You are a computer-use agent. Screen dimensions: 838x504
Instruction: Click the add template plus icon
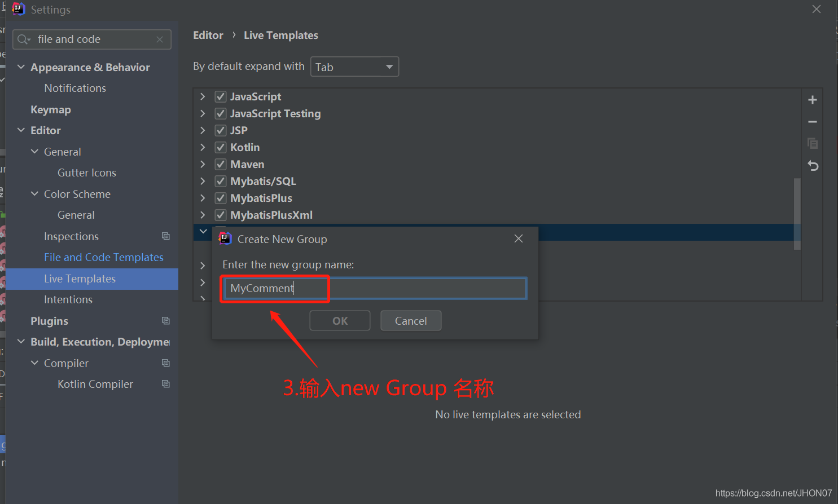coord(813,100)
